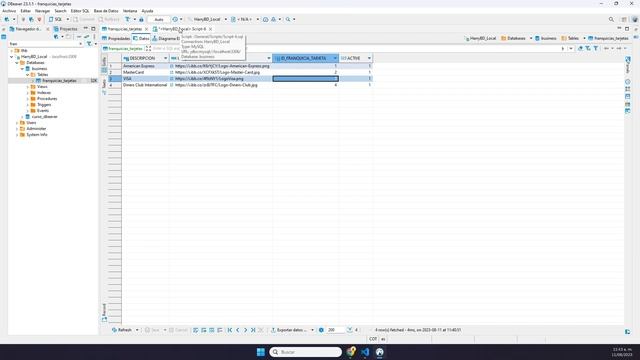
Task: Expand the curso_dbeaver database node
Action: (x=22, y=117)
